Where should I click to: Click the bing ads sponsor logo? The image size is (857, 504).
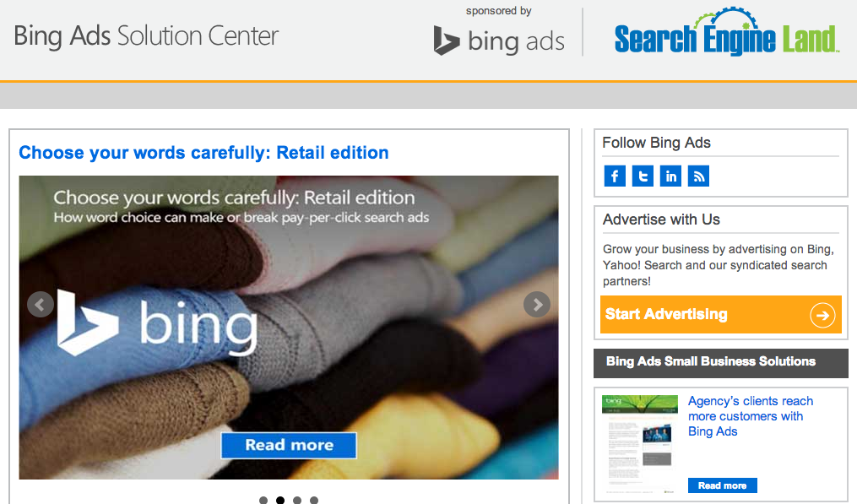(499, 41)
